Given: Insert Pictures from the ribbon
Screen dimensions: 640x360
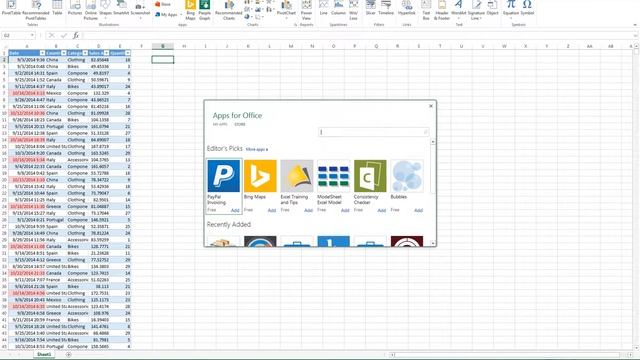Looking at the screenshot, I should coord(75,8).
